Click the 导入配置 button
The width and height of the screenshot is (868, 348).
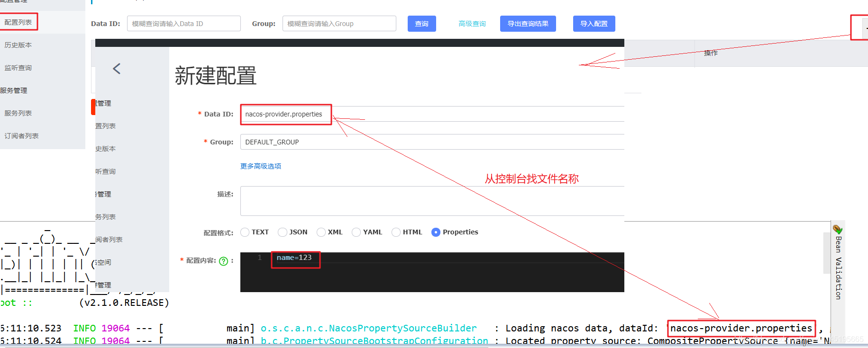(594, 24)
